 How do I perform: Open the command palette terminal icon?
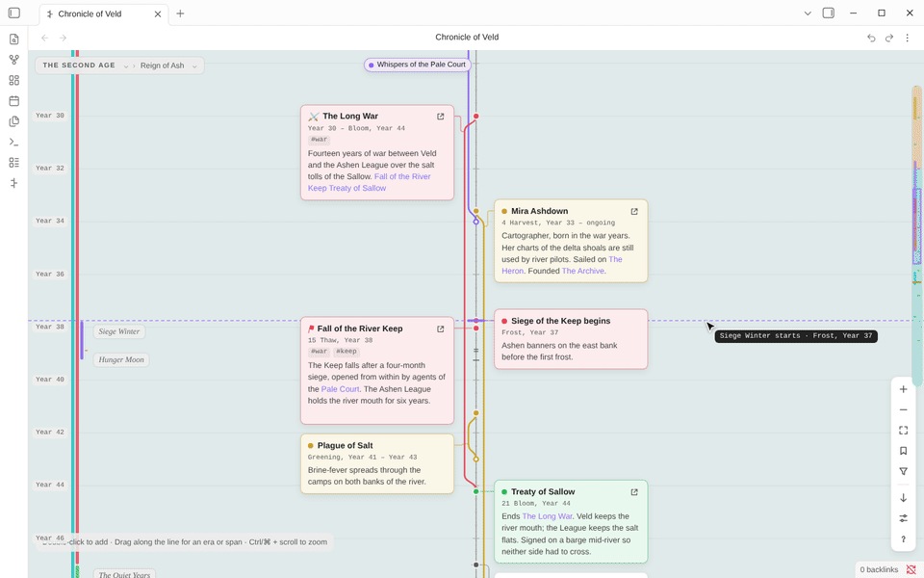point(14,143)
